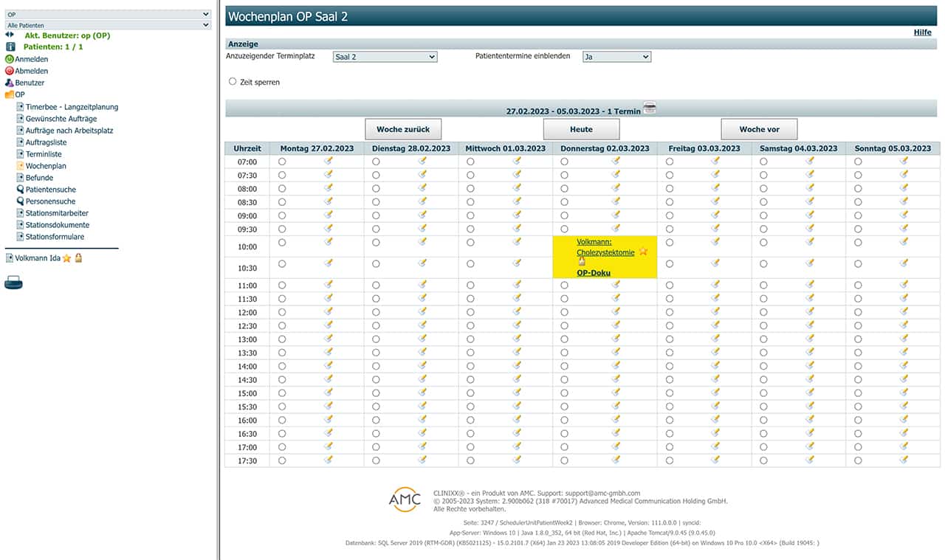Click the star icon next to Volkmann Ida
Image resolution: width=945 pixels, height=560 pixels.
(66, 258)
